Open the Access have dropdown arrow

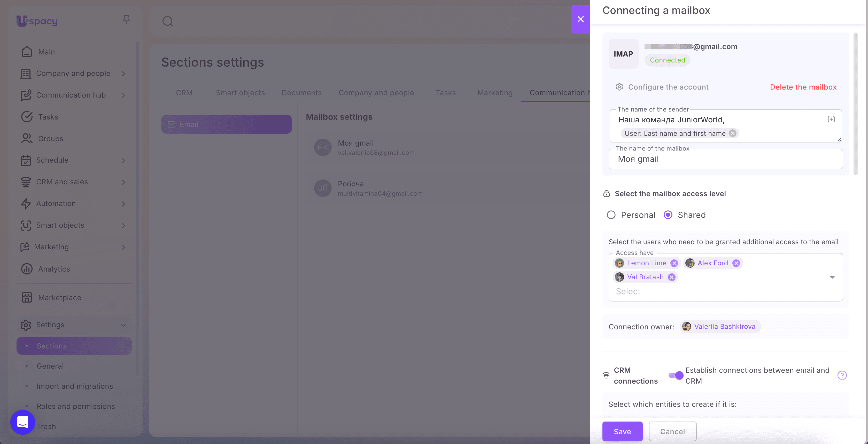tap(832, 277)
